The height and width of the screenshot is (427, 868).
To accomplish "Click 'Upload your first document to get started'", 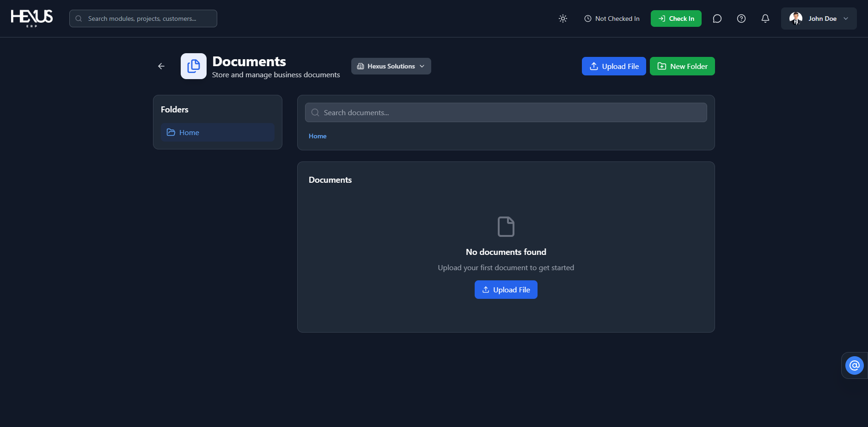I will pyautogui.click(x=506, y=268).
